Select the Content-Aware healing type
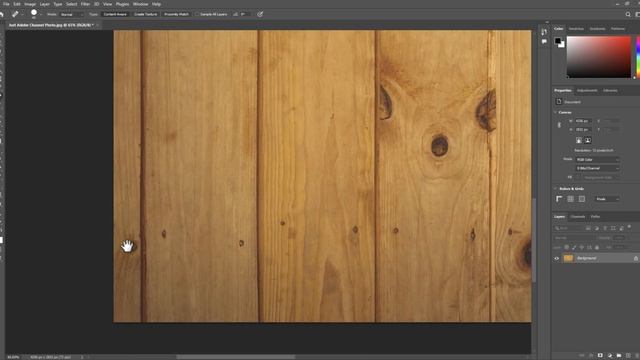The image size is (640, 360). (x=115, y=14)
